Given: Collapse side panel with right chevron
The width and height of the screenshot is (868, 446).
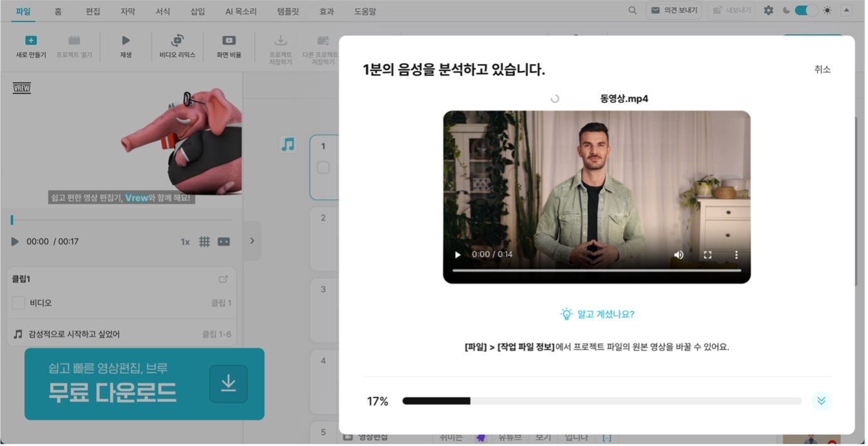Looking at the screenshot, I should coord(252,240).
